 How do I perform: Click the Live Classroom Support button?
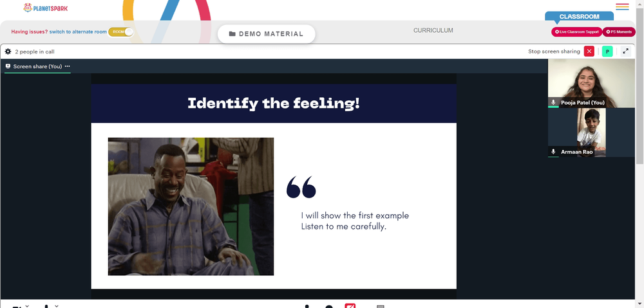pos(576,32)
